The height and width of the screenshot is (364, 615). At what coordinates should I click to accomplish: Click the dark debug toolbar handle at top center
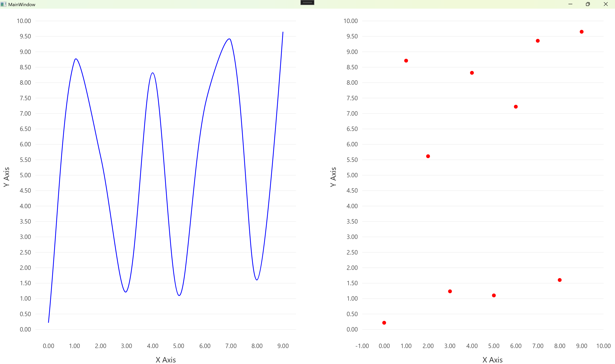[x=307, y=2]
